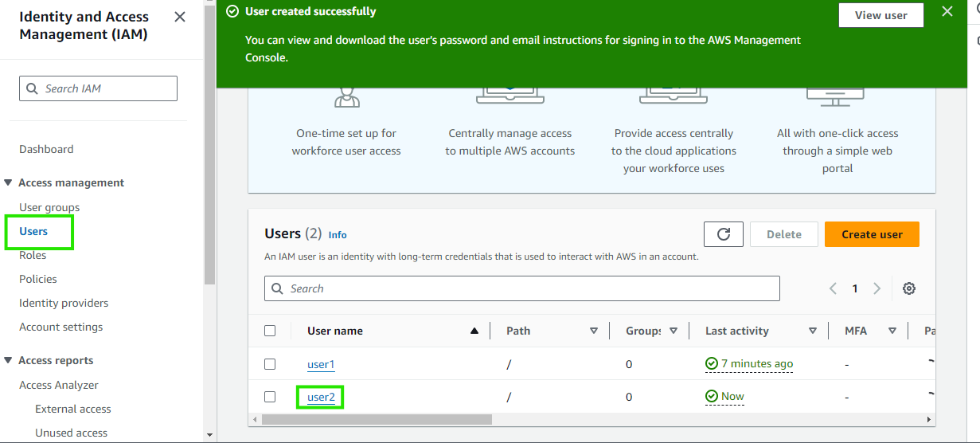
Task: Open Dashboard in the sidebar
Action: click(46, 149)
